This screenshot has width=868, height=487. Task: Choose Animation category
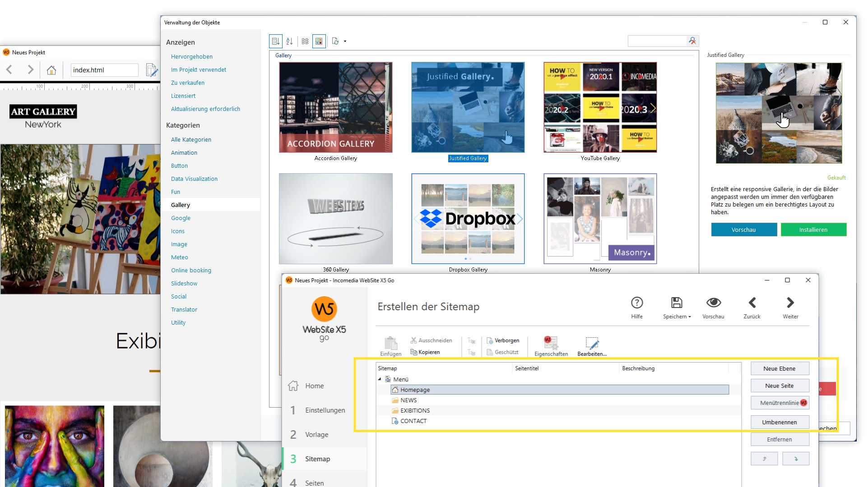pyautogui.click(x=184, y=152)
